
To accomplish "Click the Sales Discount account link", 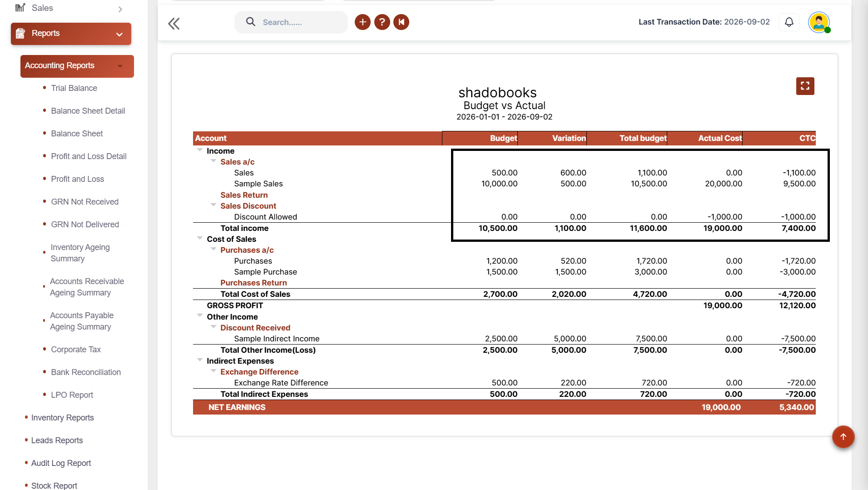I will [x=248, y=206].
